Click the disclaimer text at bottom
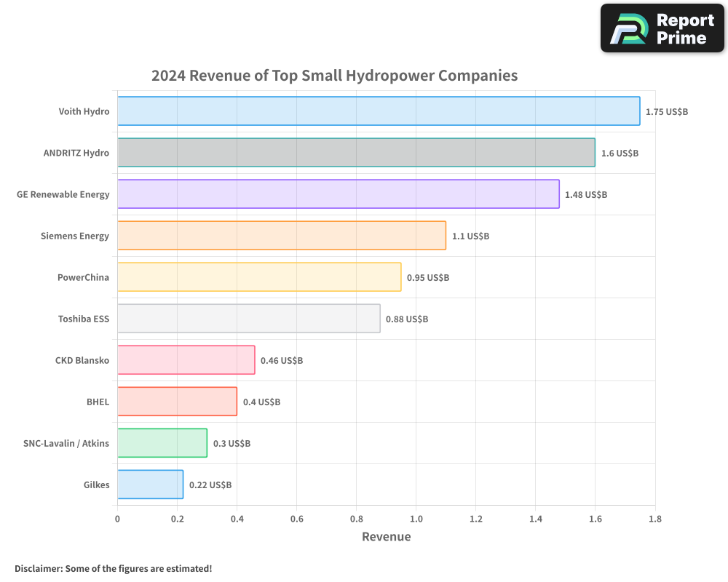Image resolution: width=728 pixels, height=582 pixels. 113,569
